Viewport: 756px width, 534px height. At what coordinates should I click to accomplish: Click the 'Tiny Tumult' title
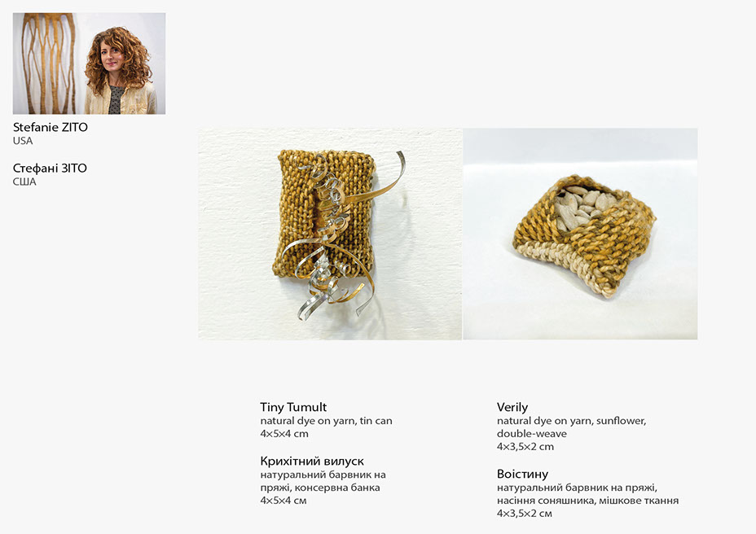[x=293, y=407]
